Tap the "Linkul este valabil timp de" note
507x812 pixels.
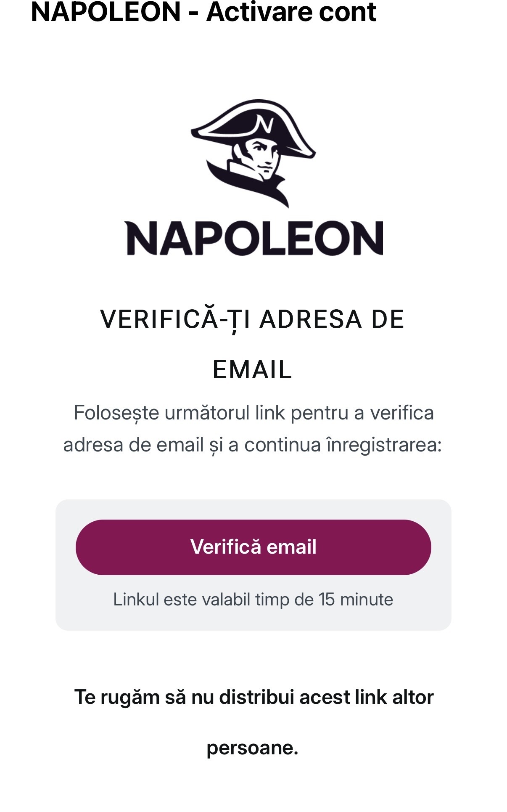(214, 600)
